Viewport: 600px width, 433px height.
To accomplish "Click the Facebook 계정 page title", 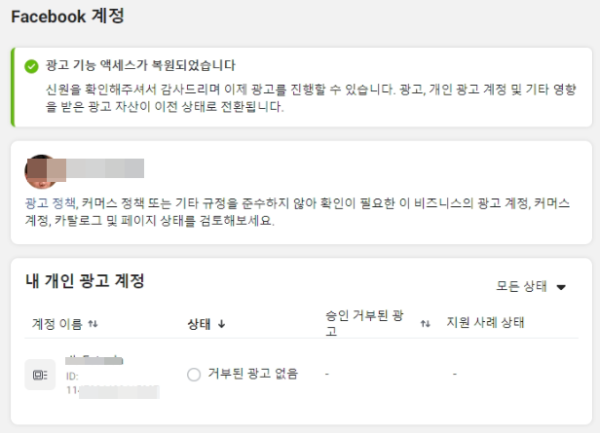I will tap(67, 16).
